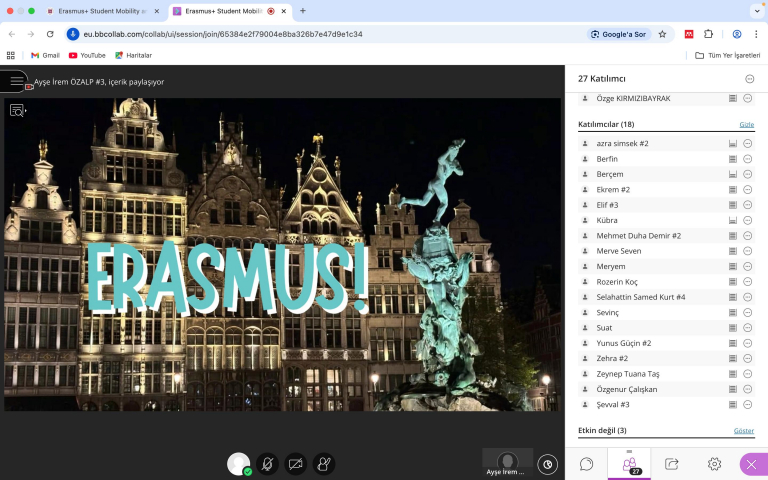Open the Collaborate session menu hamburger icon
Viewport: 768px width, 480px height.
pyautogui.click(x=14, y=81)
